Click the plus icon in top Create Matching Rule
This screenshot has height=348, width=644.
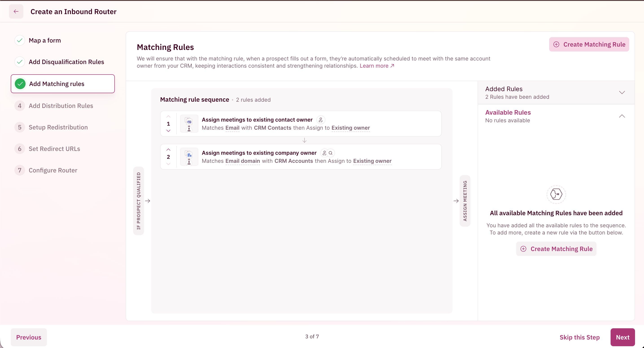[556, 44]
